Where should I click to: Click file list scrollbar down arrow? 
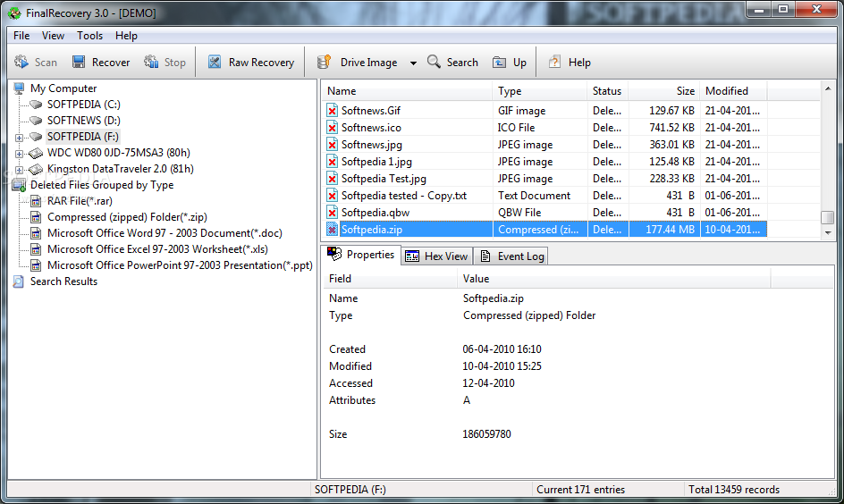[x=827, y=232]
